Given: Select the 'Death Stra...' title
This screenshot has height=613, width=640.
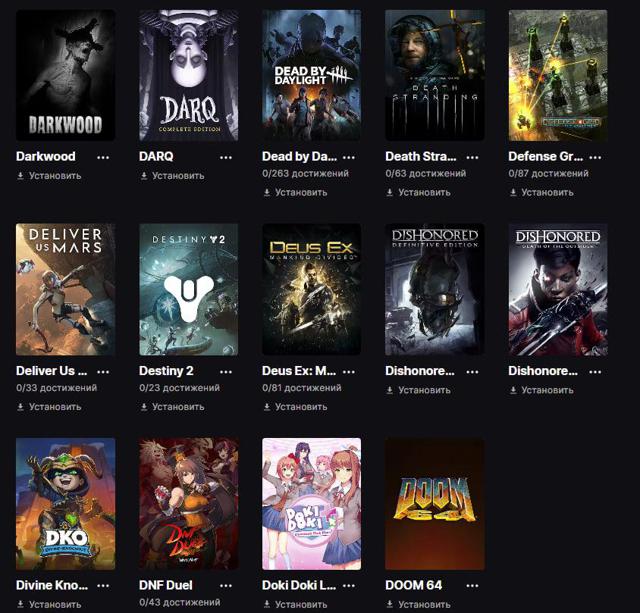Looking at the screenshot, I should click(421, 156).
